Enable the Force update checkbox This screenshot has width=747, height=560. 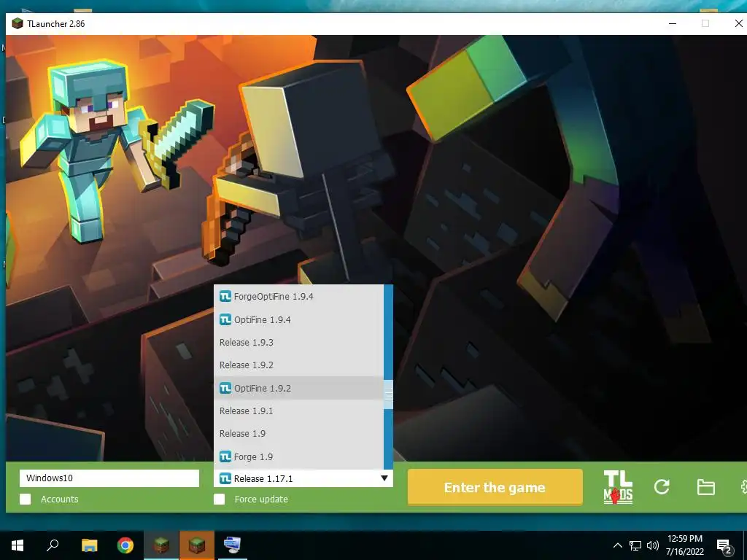pos(219,499)
